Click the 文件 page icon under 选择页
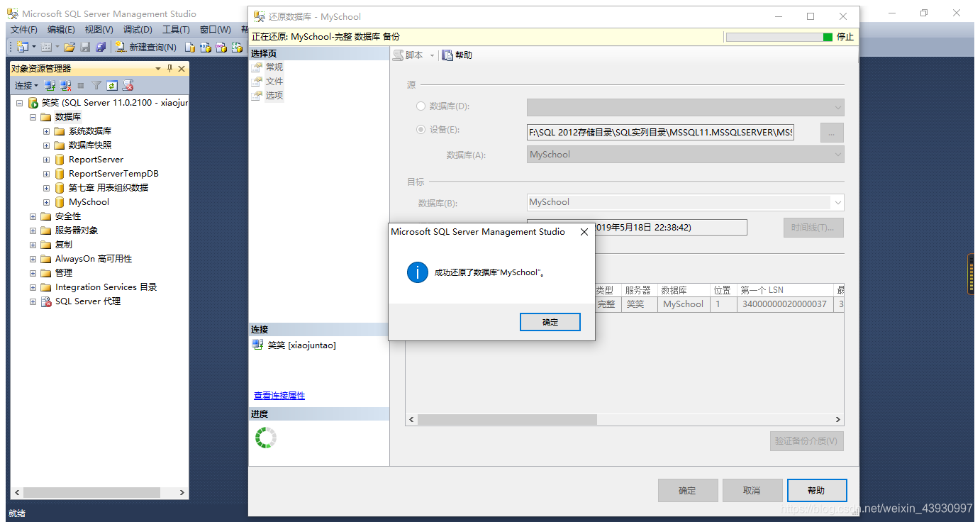Image resolution: width=980 pixels, height=522 pixels. pyautogui.click(x=257, y=82)
